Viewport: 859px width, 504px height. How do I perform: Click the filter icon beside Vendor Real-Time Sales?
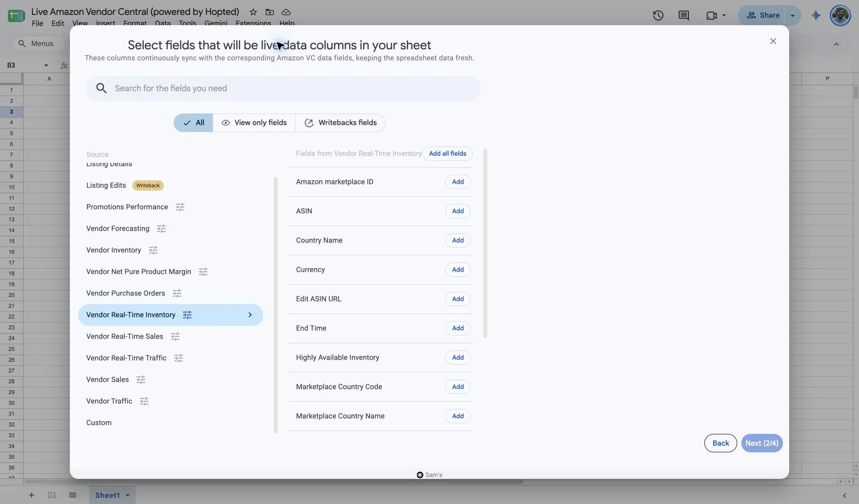pos(175,337)
